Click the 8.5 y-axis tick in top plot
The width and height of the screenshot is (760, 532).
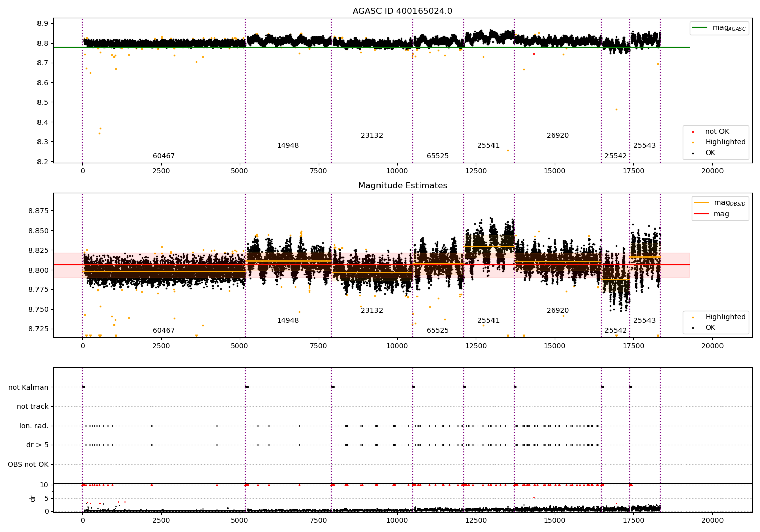[43, 103]
